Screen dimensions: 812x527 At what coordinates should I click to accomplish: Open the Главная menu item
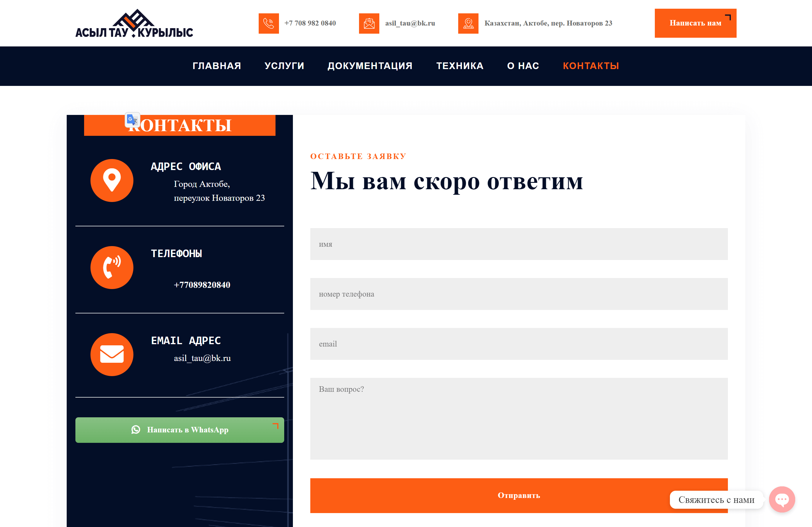point(217,66)
